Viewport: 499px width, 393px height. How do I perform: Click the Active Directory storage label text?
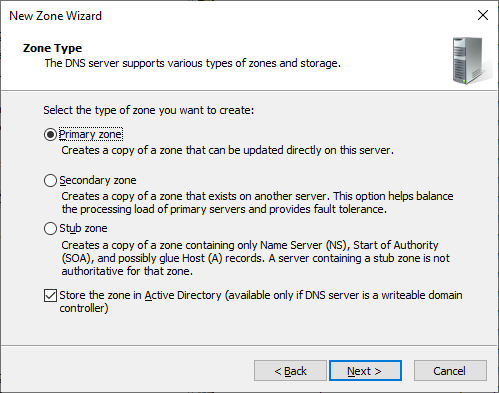click(261, 301)
